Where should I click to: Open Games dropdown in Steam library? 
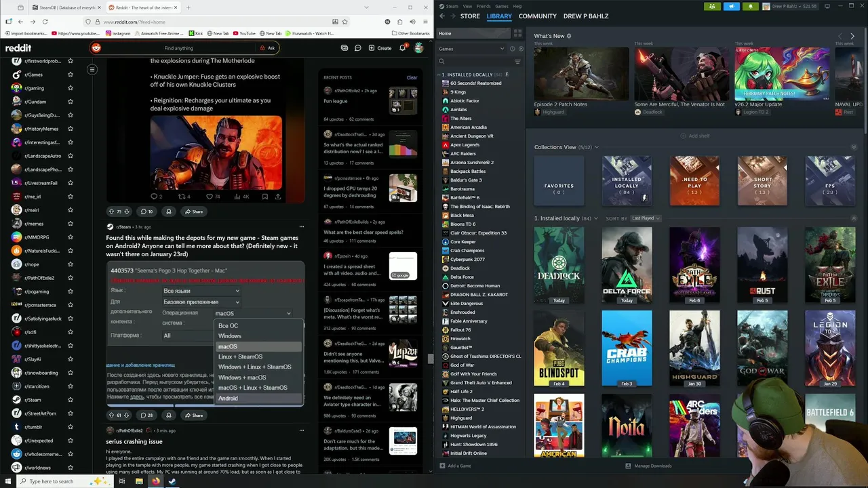pyautogui.click(x=471, y=49)
